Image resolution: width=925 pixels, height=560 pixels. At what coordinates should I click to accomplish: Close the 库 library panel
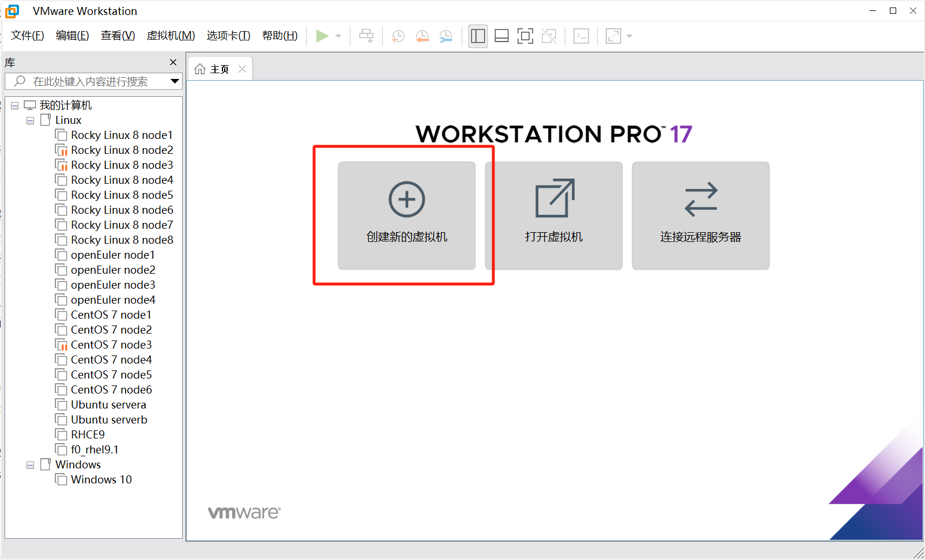(173, 62)
